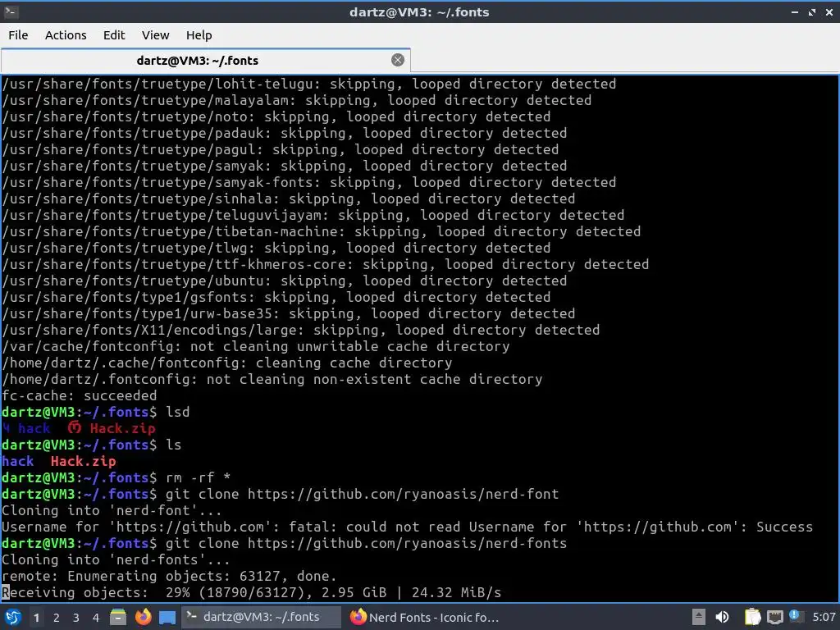Launch Firefox from the panel quick launcher
This screenshot has width=840, height=630.
pos(143,617)
